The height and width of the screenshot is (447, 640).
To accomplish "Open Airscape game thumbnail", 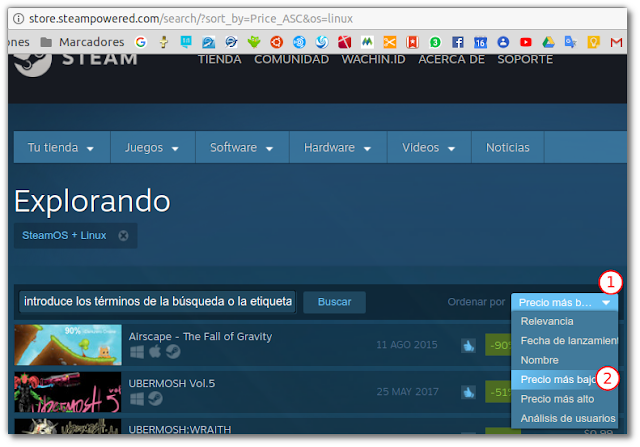I will click(x=68, y=345).
